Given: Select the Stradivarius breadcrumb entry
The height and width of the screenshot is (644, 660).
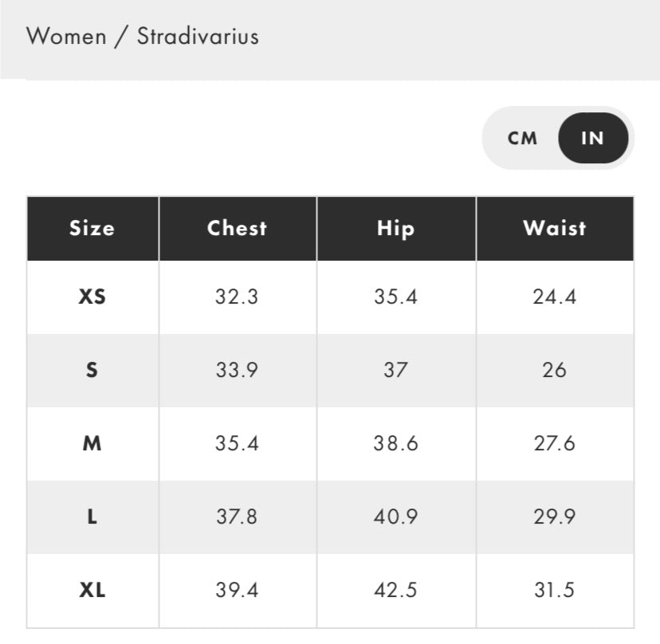Looking at the screenshot, I should click(x=198, y=36).
